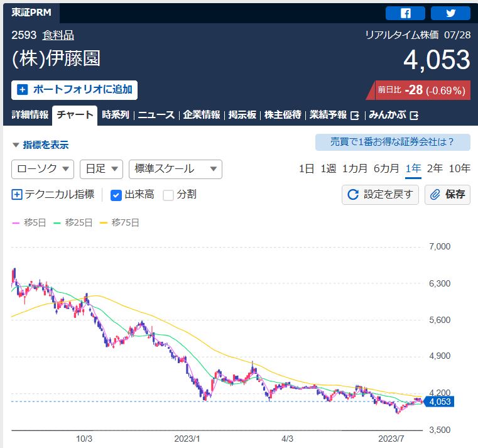
Task: Toggle the 出来高 checkbox
Action: (x=116, y=195)
